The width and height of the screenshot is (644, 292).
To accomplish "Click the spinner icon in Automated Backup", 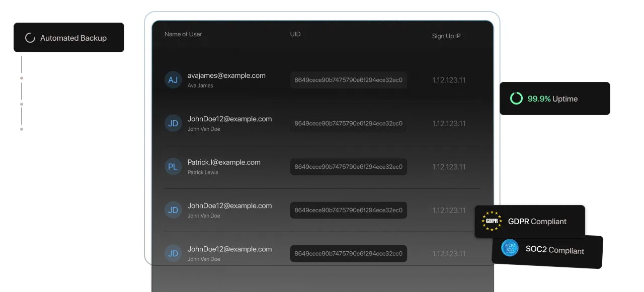I will (x=30, y=38).
